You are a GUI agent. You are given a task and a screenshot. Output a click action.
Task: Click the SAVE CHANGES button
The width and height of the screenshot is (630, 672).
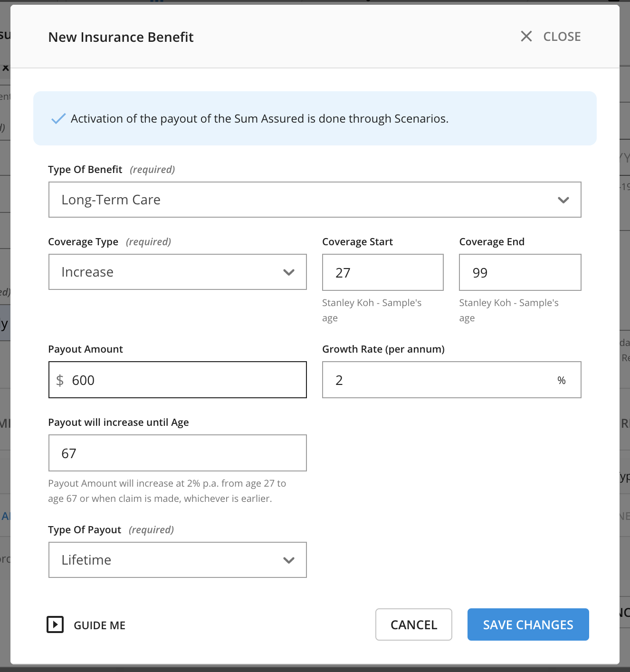(x=528, y=624)
